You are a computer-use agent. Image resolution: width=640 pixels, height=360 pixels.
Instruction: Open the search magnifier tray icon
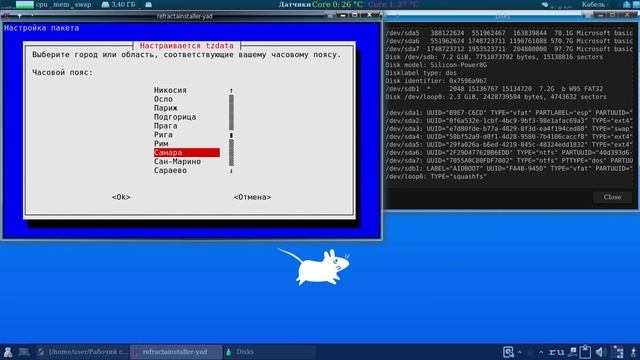508,352
